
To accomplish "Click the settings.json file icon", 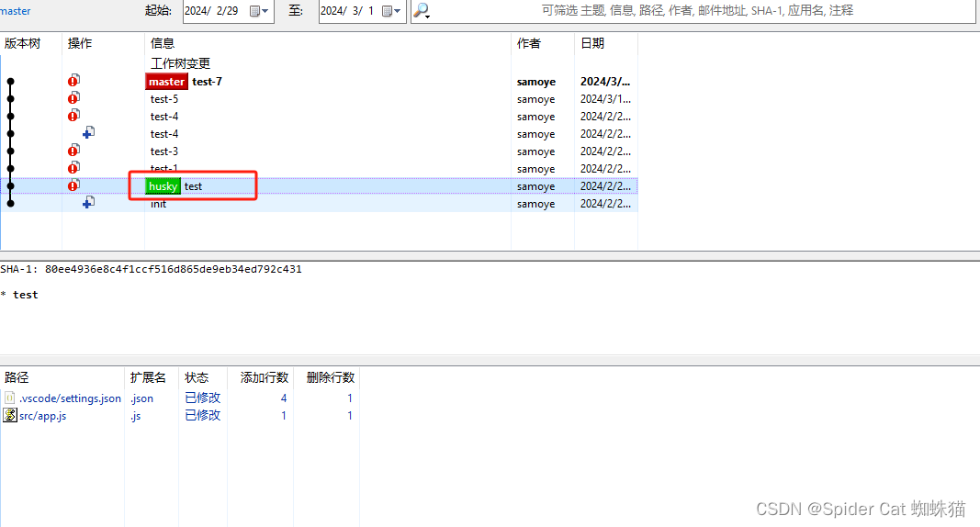I will coord(9,398).
